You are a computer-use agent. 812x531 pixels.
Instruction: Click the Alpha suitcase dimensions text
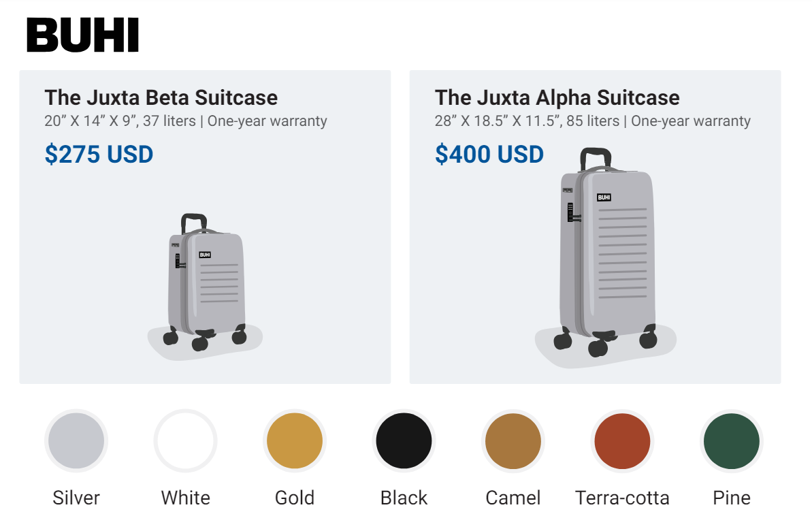pos(593,121)
